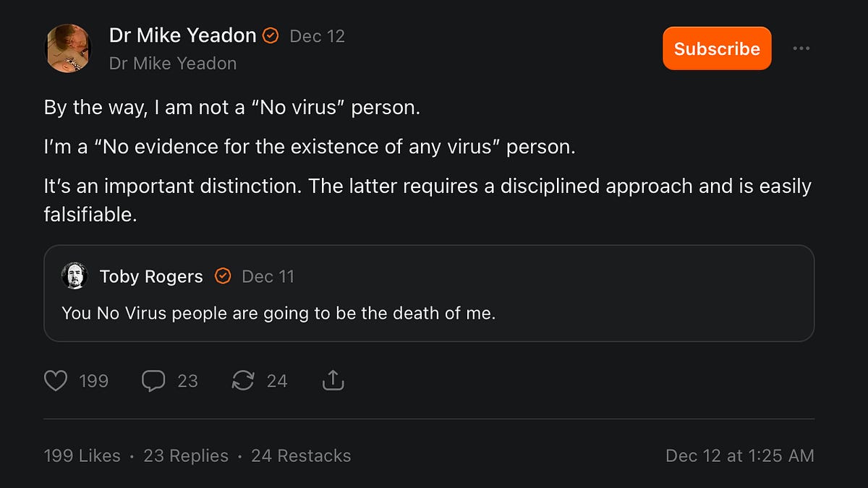Open Dr Mike Yeadon's profile avatar
This screenshot has width=868, height=488.
coord(69,48)
